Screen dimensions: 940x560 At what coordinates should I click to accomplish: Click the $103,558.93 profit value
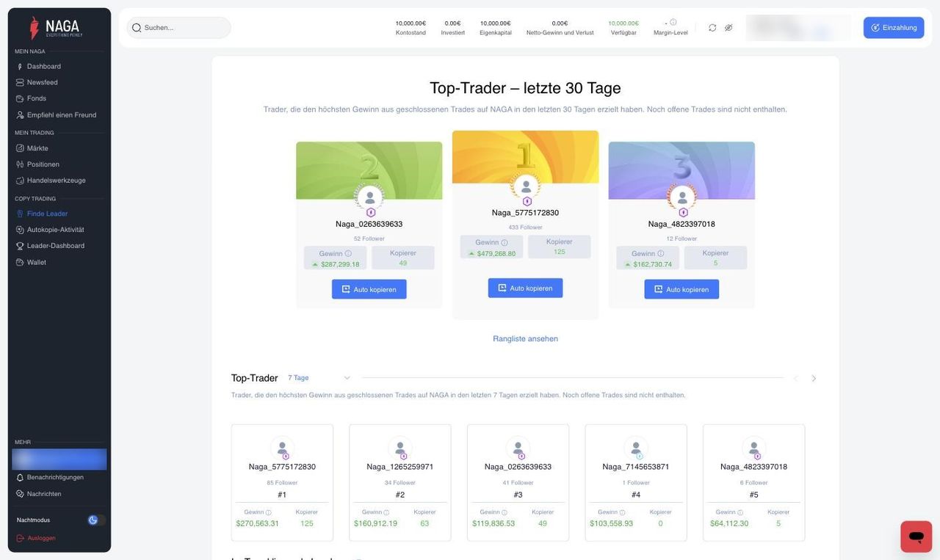click(x=612, y=524)
